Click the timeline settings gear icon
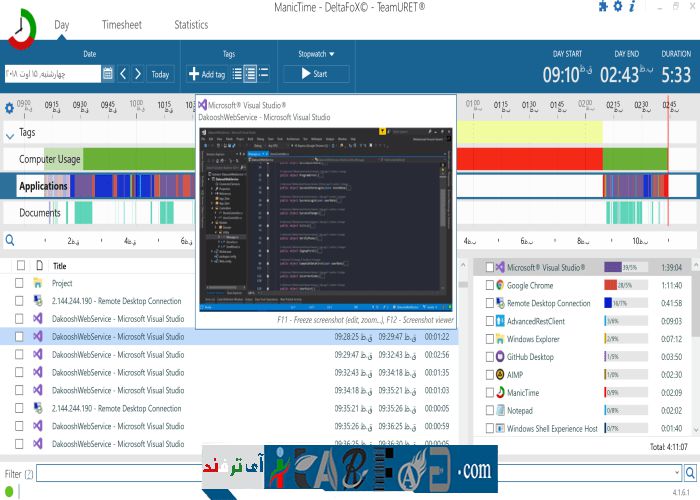 click(10, 108)
